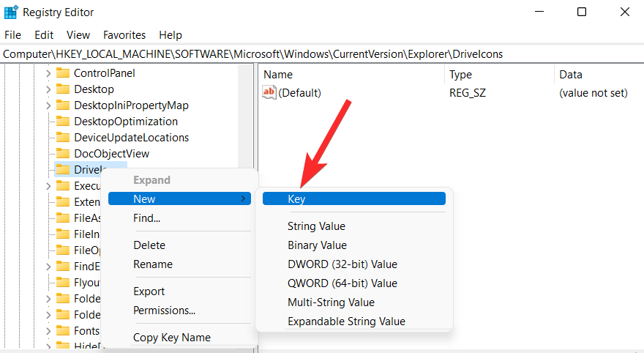The height and width of the screenshot is (353, 644).
Task: Choose Permissions... in context menu
Action: [x=164, y=311]
